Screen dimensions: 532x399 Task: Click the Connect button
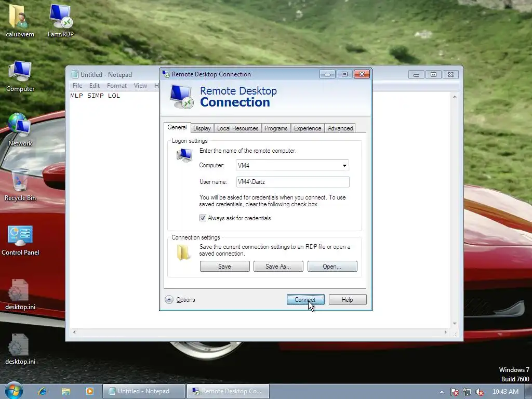[305, 300]
